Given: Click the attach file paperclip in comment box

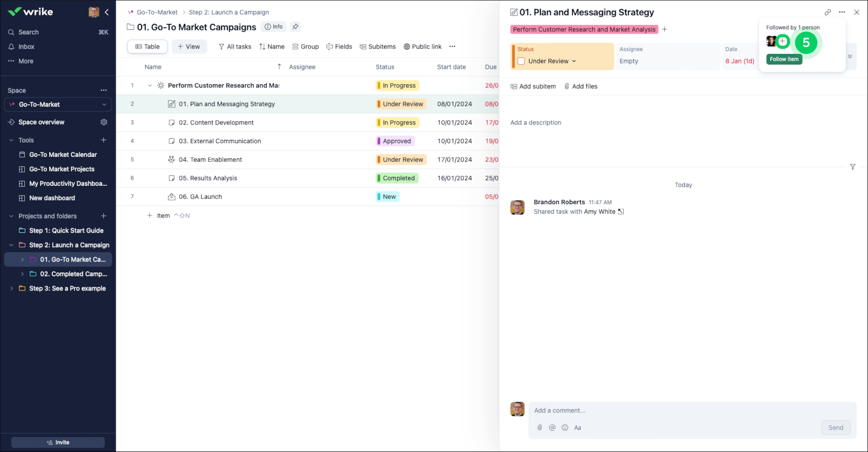Looking at the screenshot, I should click(x=539, y=428).
